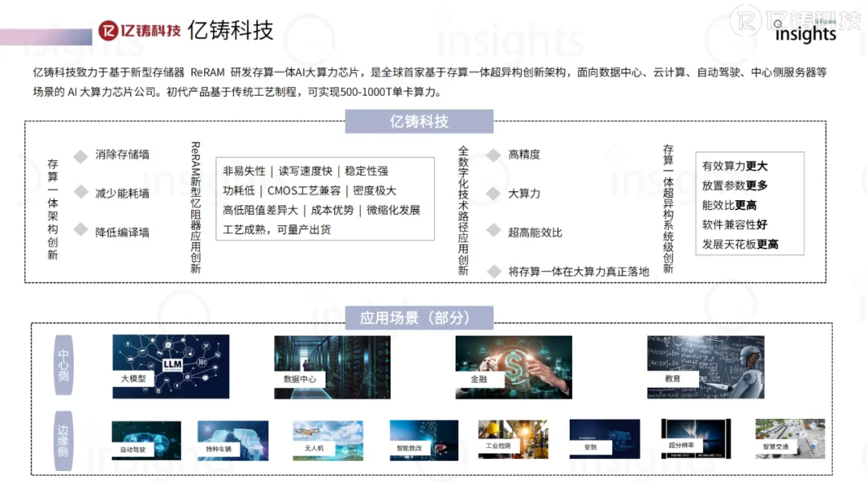The image size is (868, 488).
Task: Open the 安防 thumbnail
Action: point(604,439)
